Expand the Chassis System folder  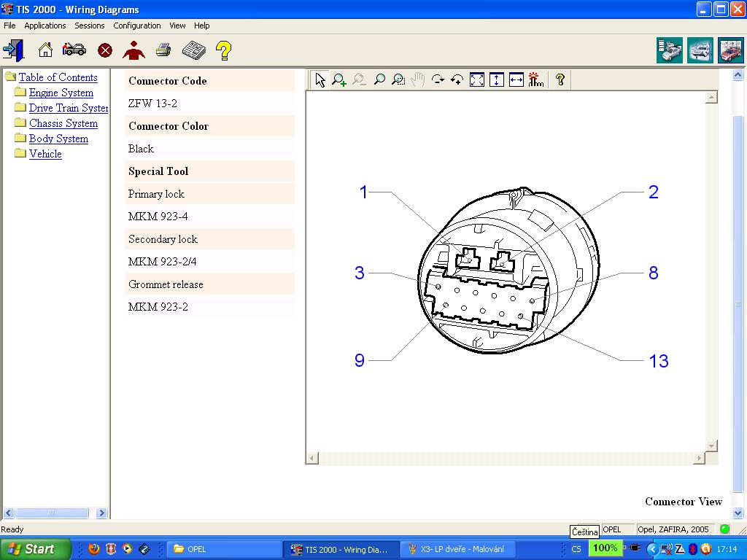coord(63,123)
